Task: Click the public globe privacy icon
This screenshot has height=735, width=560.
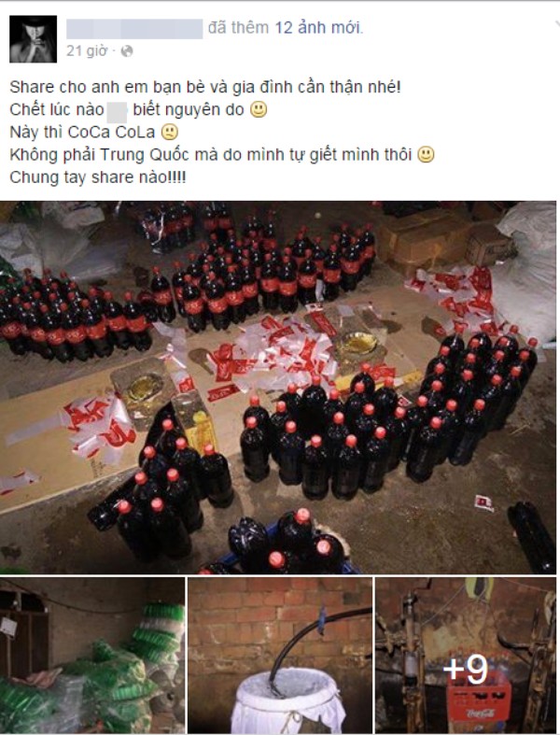Action: pyautogui.click(x=127, y=50)
